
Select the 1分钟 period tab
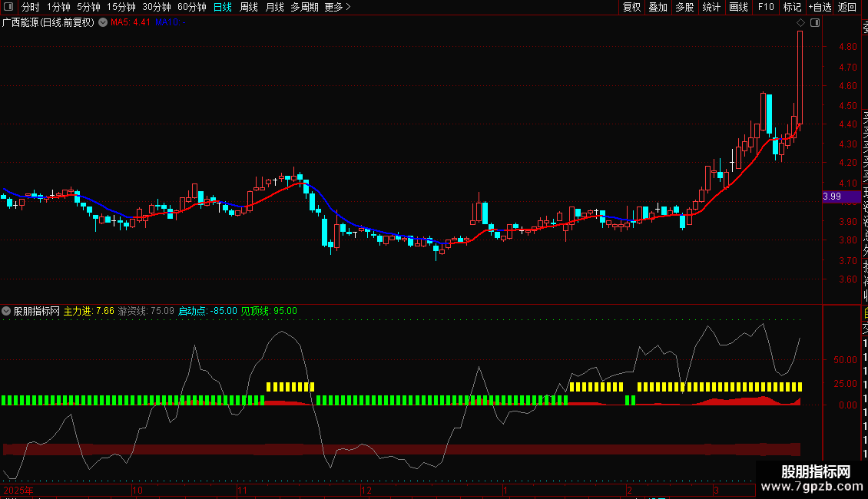pos(58,7)
